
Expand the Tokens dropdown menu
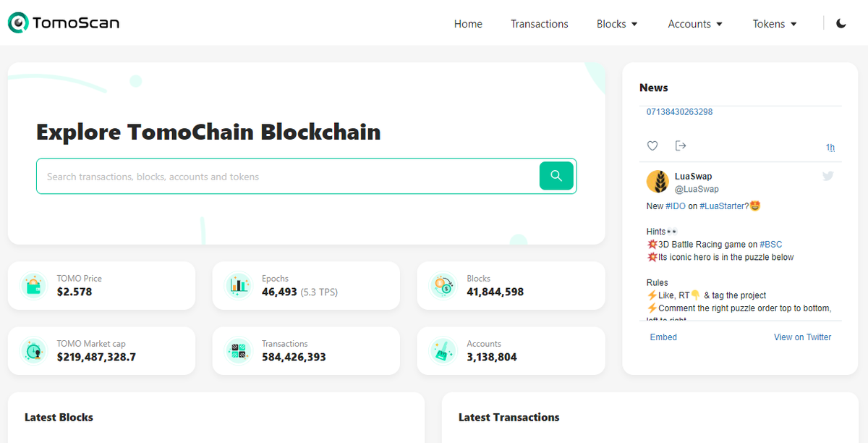coord(775,24)
